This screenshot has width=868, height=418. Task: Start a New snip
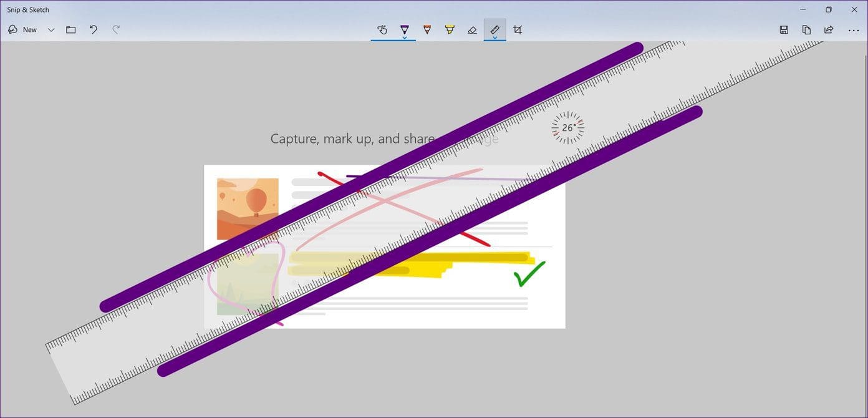(22, 29)
